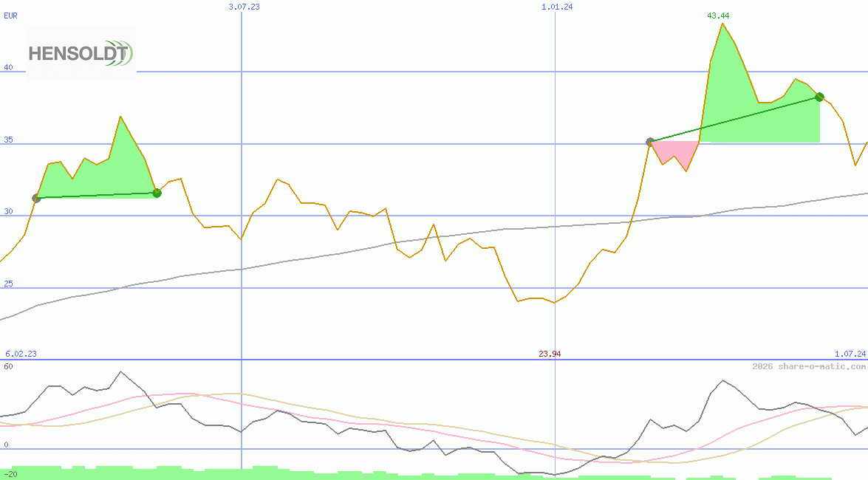The image size is (868, 480).
Task: Click the green exit dot of second trade
Action: 819,97
